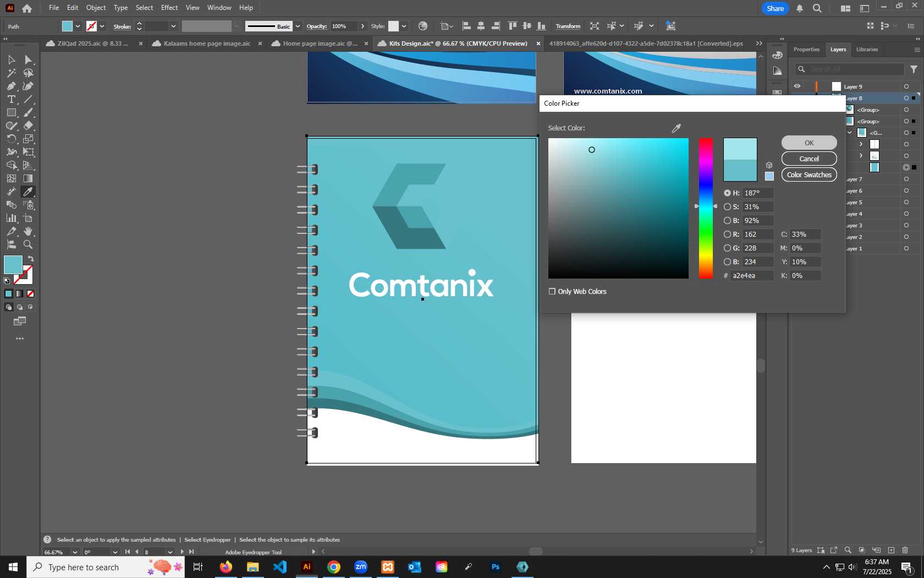Viewport: 924px width, 578px height.
Task: Select the Magic Wand tool
Action: point(11,73)
